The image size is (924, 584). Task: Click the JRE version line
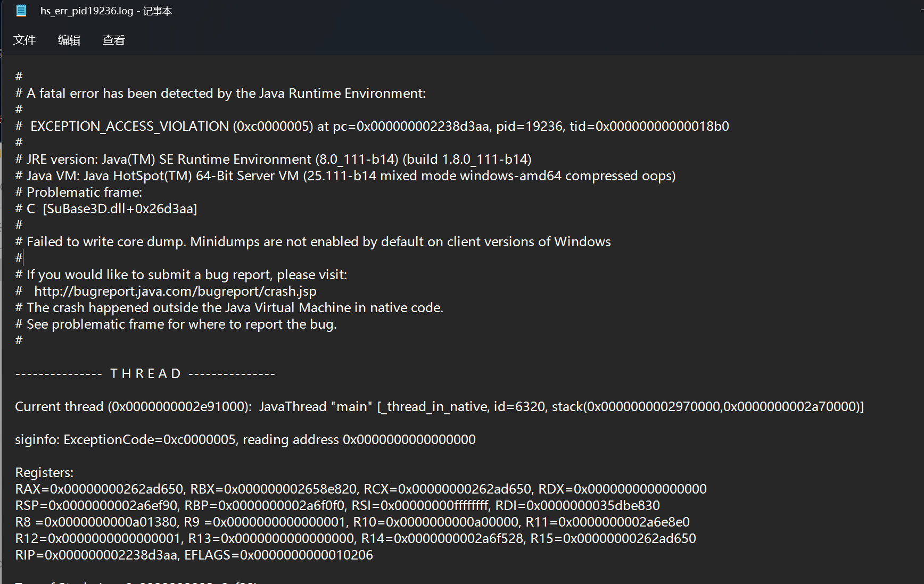point(273,159)
